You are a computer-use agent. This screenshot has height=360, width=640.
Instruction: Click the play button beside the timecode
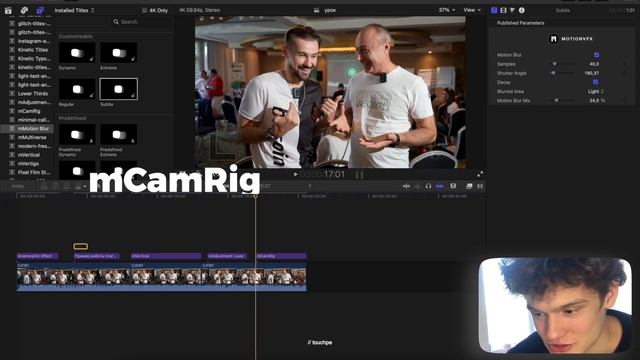(x=296, y=174)
